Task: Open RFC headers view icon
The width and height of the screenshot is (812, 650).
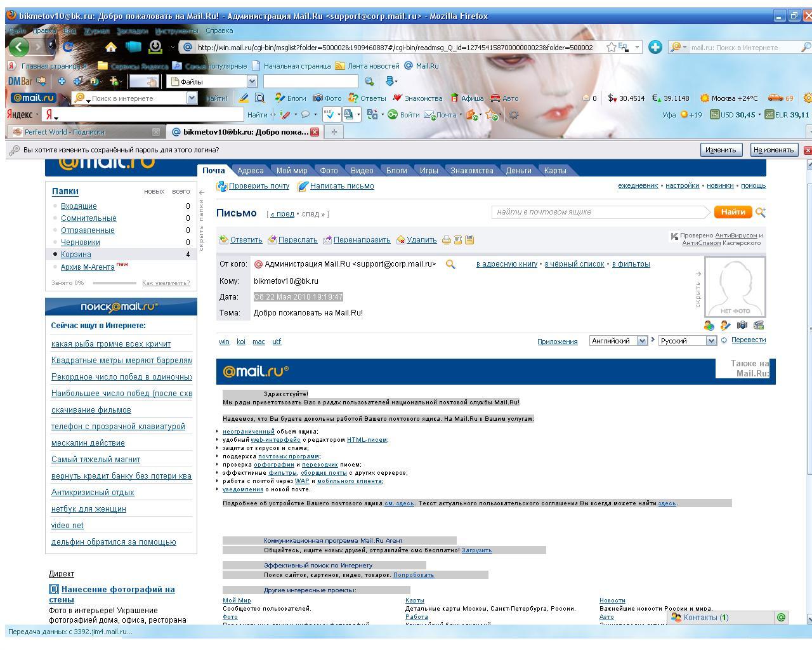Action: 458,240
